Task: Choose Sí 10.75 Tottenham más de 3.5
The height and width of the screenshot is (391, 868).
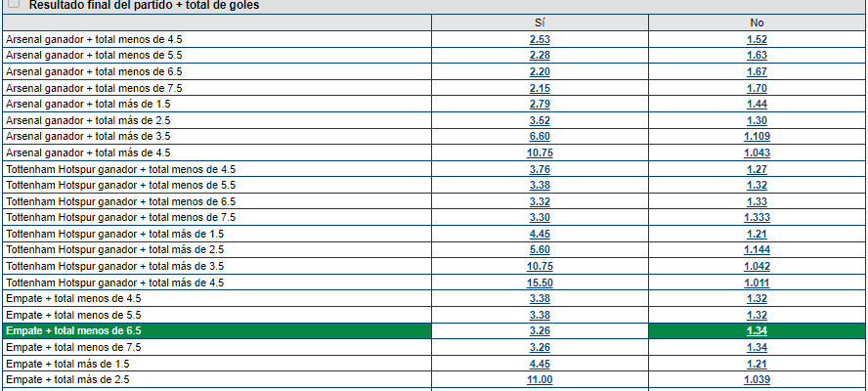Action: tap(540, 267)
